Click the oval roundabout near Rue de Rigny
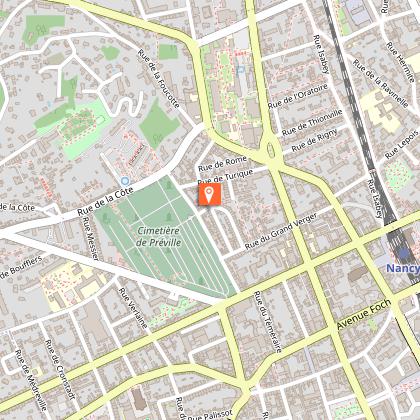The height and width of the screenshot is (420, 420). click(x=271, y=149)
